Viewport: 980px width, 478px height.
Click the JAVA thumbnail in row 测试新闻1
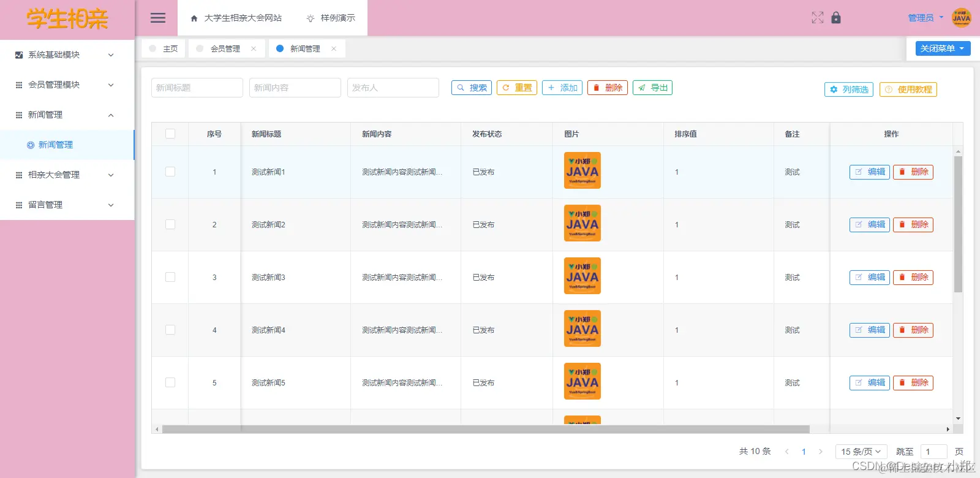click(x=582, y=170)
